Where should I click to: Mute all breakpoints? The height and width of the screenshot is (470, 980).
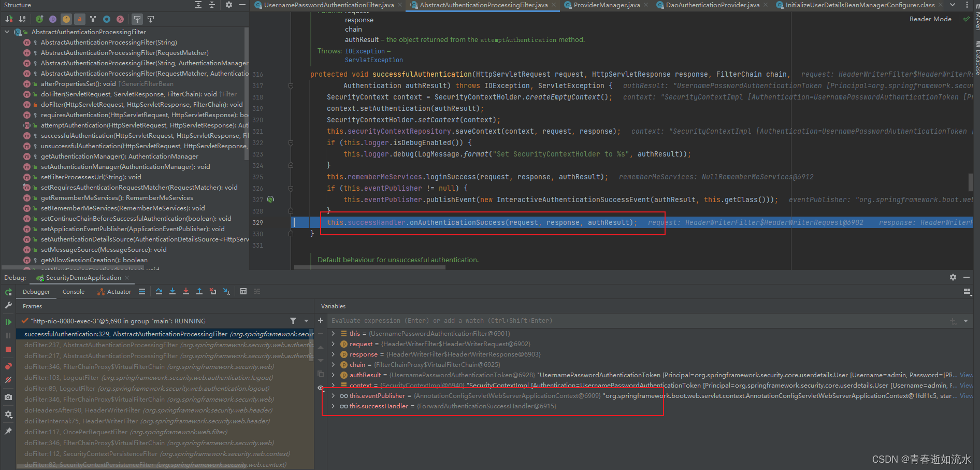(8, 380)
